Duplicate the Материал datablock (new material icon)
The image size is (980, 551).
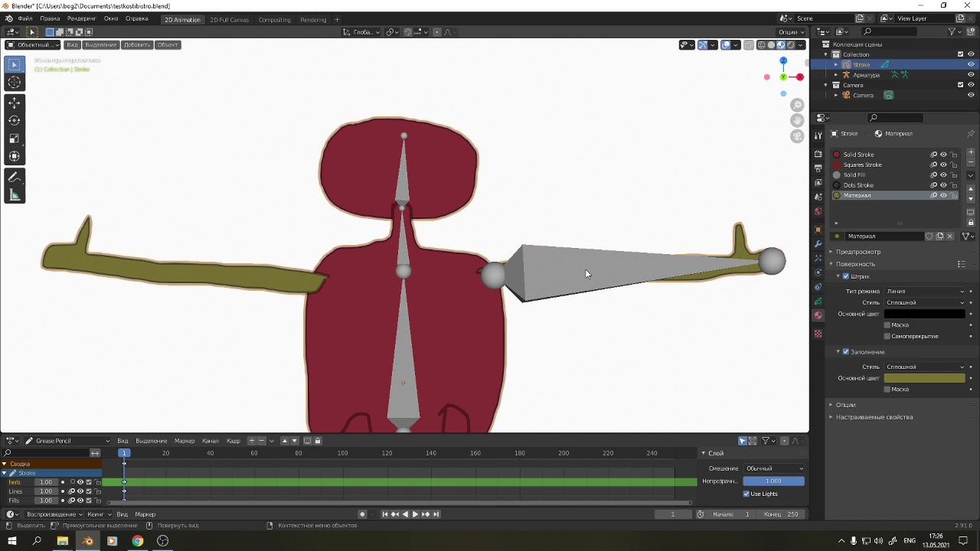[940, 236]
